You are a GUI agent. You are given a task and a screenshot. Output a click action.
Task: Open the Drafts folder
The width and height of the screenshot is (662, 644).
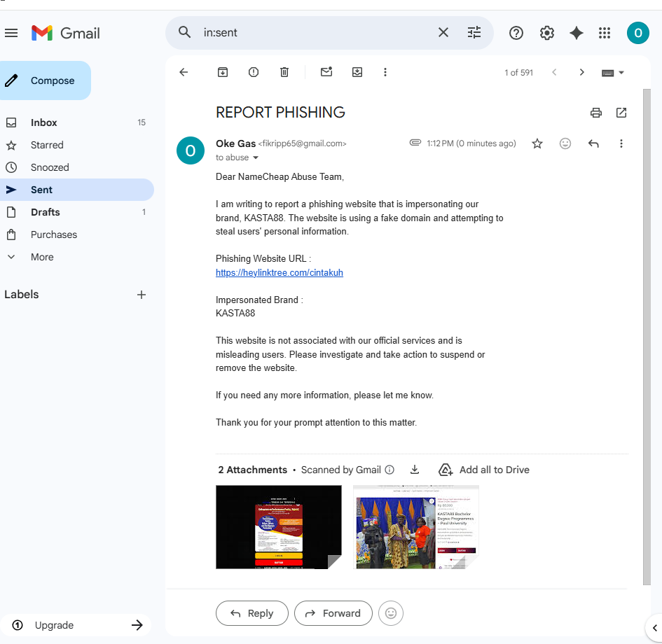pyautogui.click(x=76, y=212)
